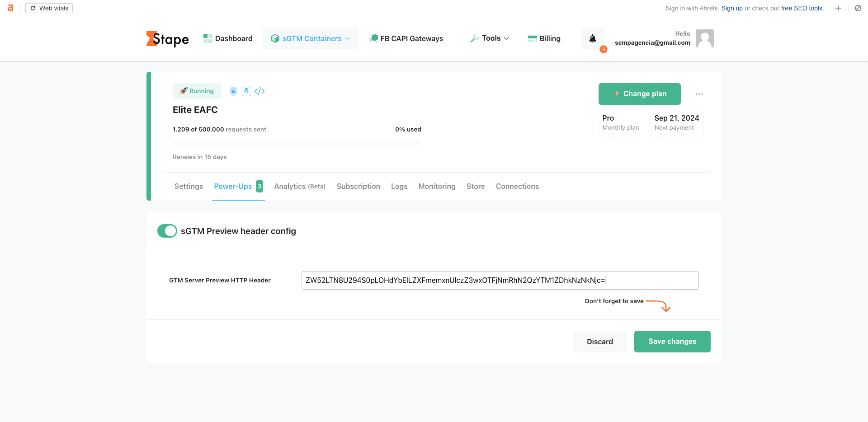Click the Pro Monthly plan box
The image size is (868, 422).
point(621,122)
